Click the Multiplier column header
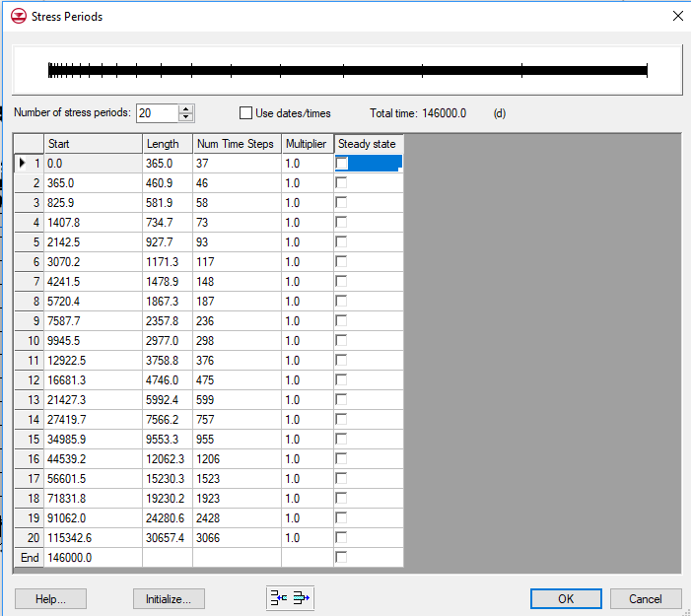 [x=308, y=144]
